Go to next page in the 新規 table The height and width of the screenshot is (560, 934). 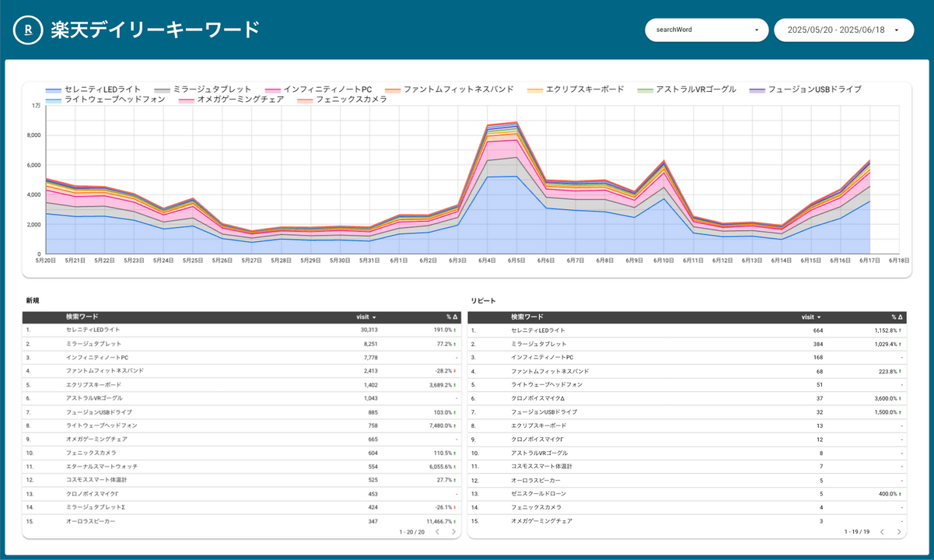(x=454, y=531)
